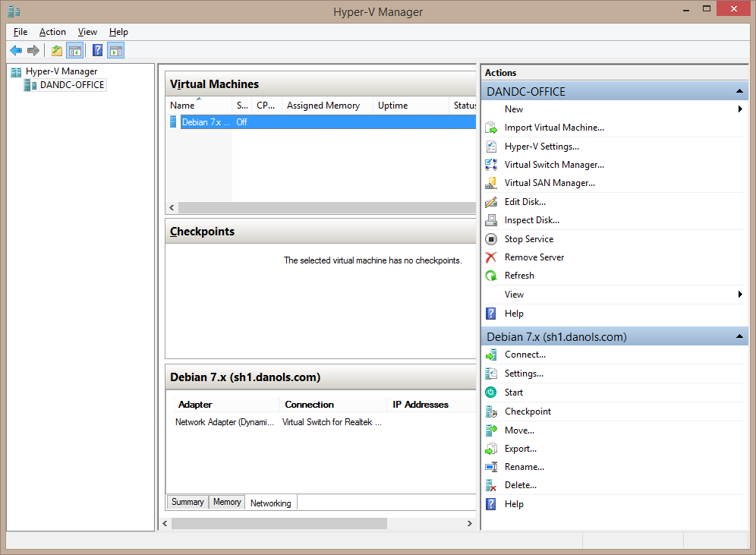Click the Virtual Switch Manager icon
This screenshot has width=756, height=555.
tap(491, 165)
